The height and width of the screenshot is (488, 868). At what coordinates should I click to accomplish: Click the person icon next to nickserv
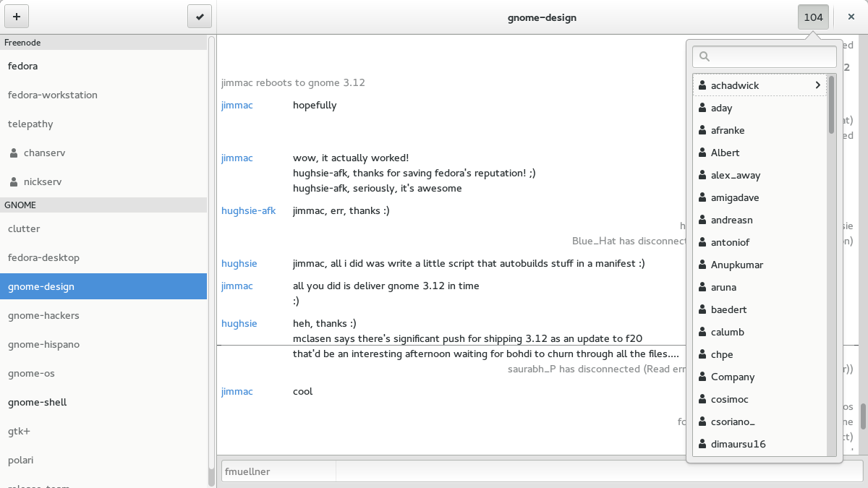[x=14, y=182]
